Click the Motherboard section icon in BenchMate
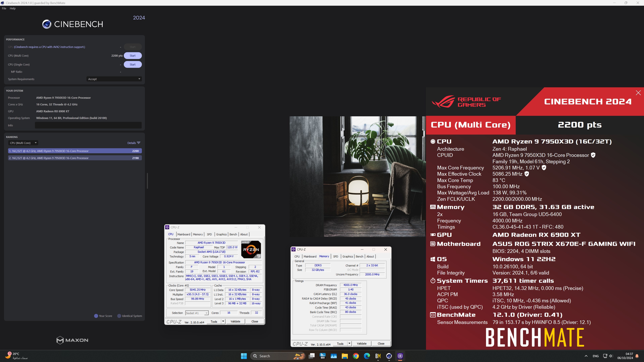The height and width of the screenshot is (362, 644). (x=433, y=244)
